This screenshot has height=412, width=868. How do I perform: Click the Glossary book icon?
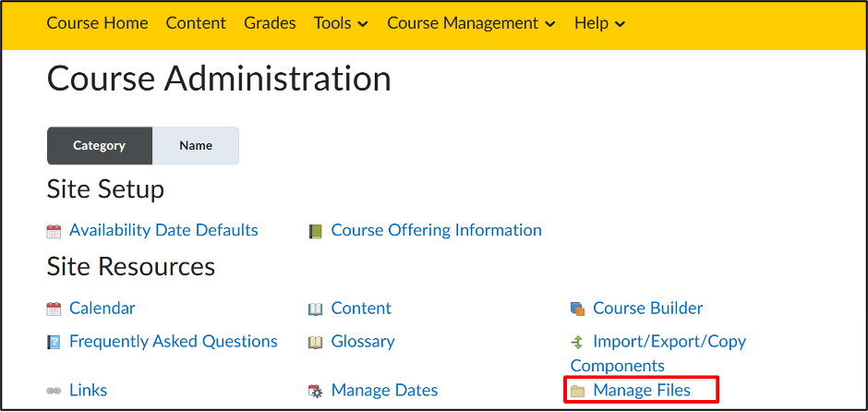point(316,342)
